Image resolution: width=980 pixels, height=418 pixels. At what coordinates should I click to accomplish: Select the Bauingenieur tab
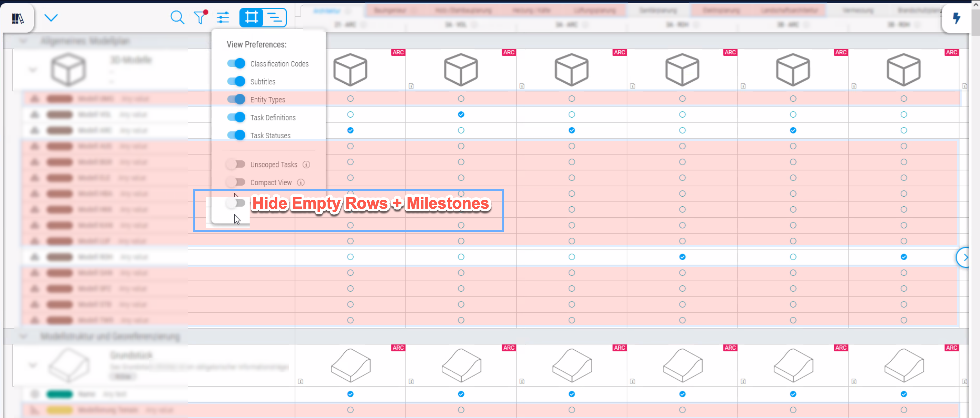pyautogui.click(x=391, y=11)
